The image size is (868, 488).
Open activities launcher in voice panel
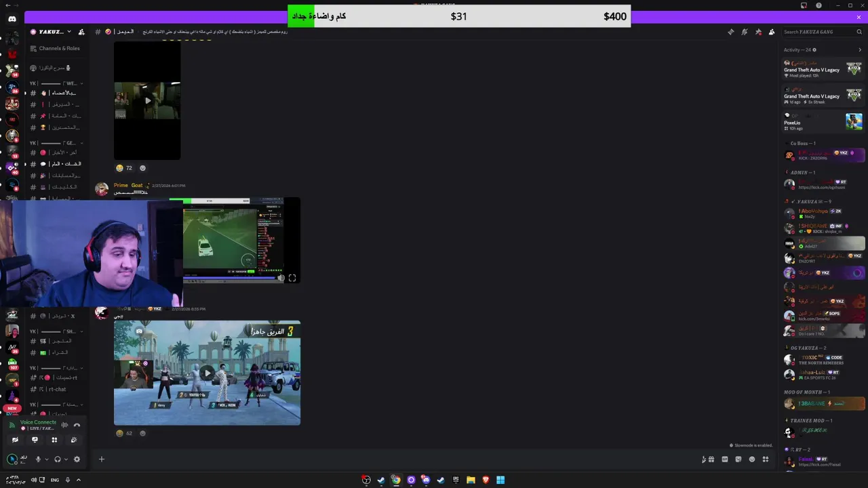(x=54, y=440)
